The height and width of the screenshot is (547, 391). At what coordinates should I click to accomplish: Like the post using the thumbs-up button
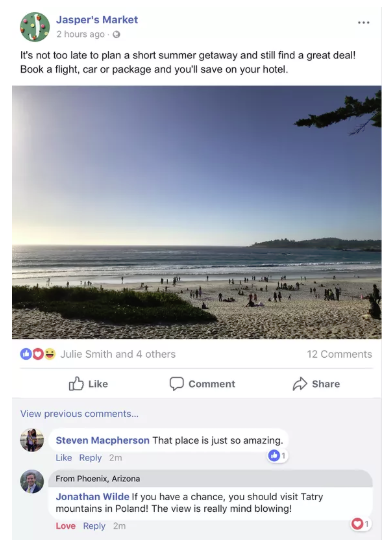click(88, 384)
